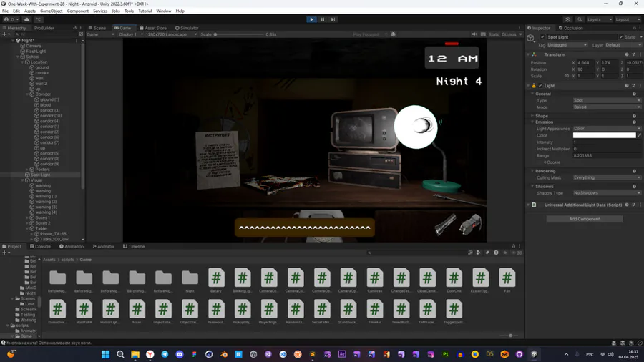The height and width of the screenshot is (362, 644).
Task: Click the stun shocker icon in game view
Action: (470, 224)
